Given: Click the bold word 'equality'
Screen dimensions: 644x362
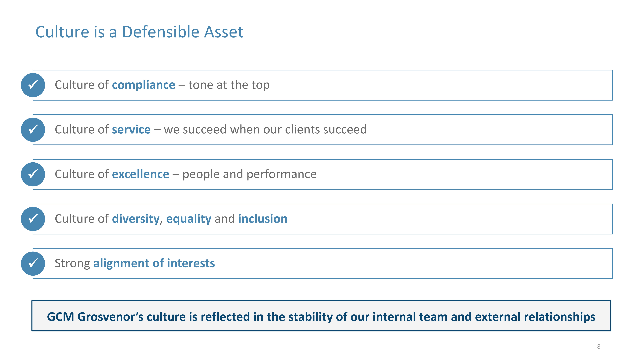Looking at the screenshot, I should tap(189, 219).
